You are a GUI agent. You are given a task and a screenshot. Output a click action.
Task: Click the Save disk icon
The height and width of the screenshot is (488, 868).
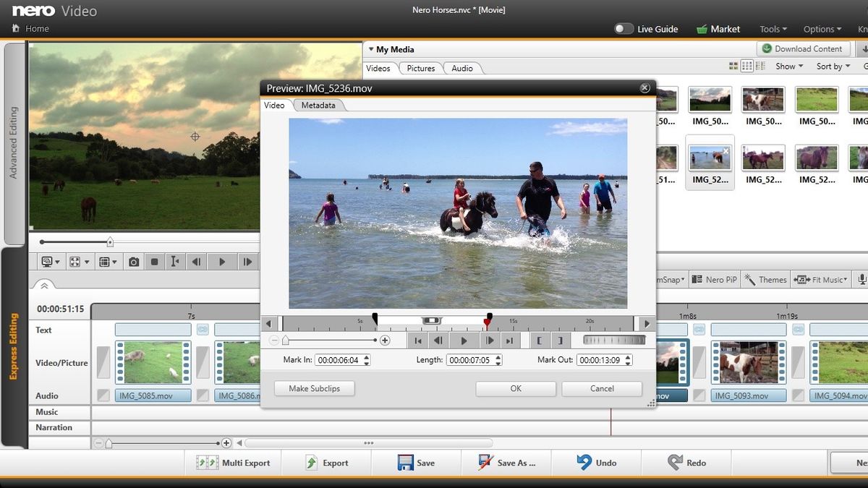tap(406, 463)
